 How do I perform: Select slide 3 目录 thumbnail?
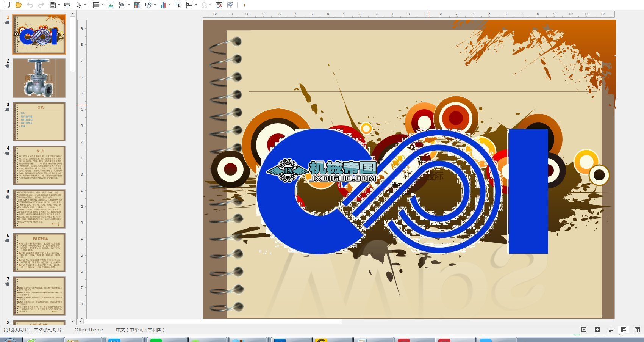(39, 122)
